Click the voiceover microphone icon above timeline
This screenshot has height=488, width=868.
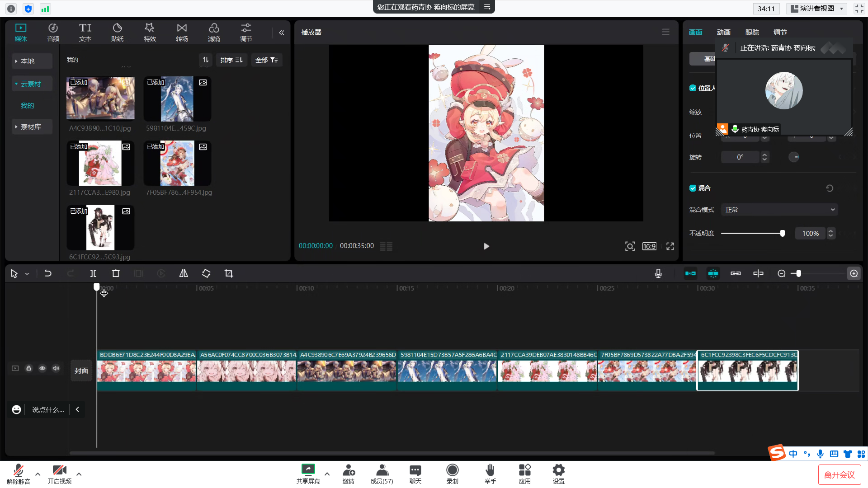coord(658,273)
